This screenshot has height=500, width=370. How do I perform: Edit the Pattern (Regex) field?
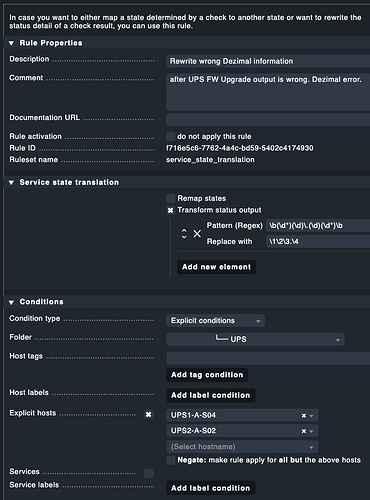(318, 226)
